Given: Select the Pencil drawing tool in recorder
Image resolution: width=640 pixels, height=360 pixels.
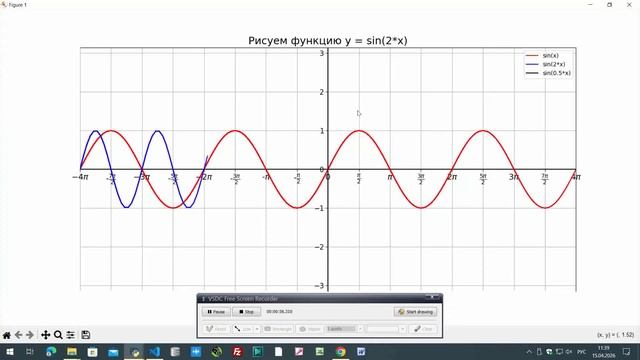Looking at the screenshot, I should click(x=216, y=329).
